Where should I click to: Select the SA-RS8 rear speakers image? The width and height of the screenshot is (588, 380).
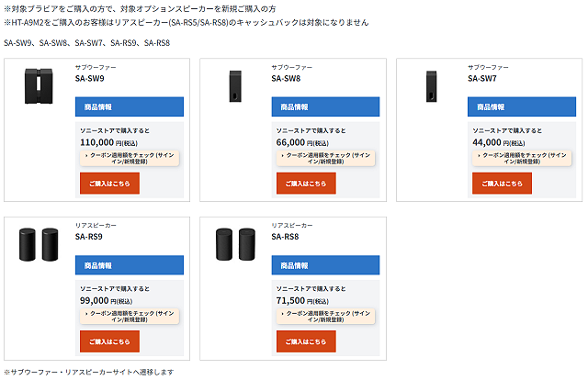coord(235,244)
